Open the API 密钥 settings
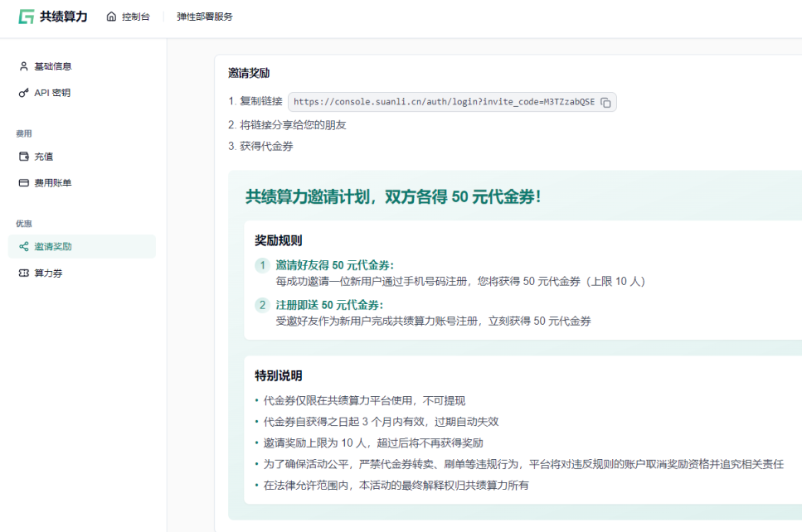The image size is (802, 532). (x=51, y=93)
